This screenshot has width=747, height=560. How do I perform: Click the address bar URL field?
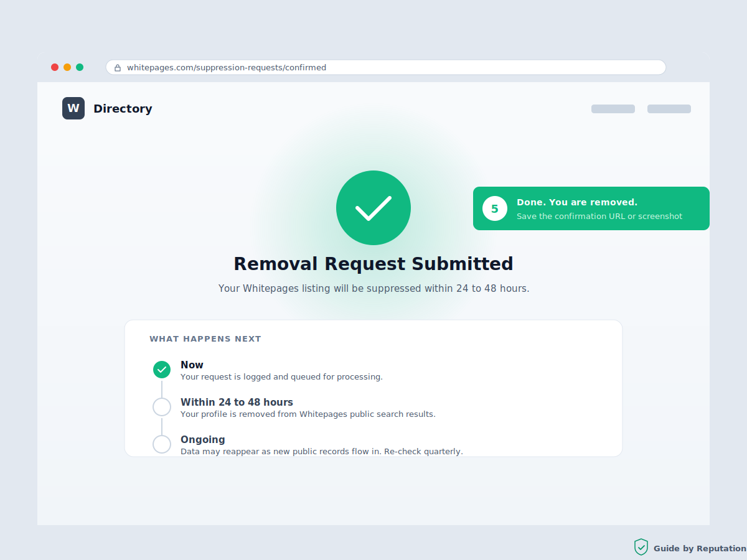point(386,67)
